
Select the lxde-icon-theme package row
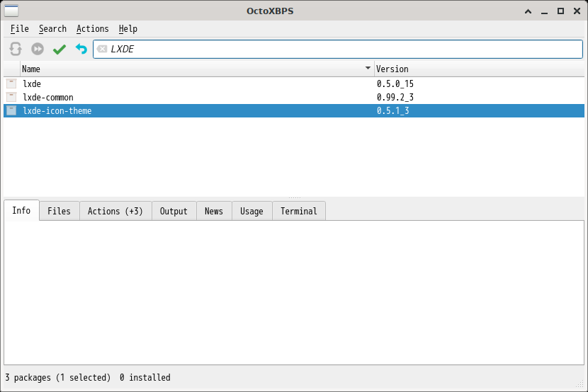click(x=294, y=110)
